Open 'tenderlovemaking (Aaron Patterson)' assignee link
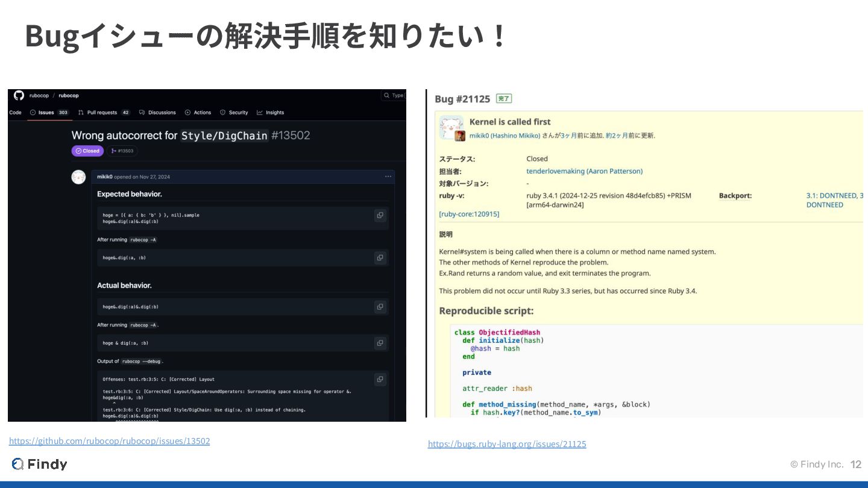The height and width of the screenshot is (488, 868). point(584,171)
